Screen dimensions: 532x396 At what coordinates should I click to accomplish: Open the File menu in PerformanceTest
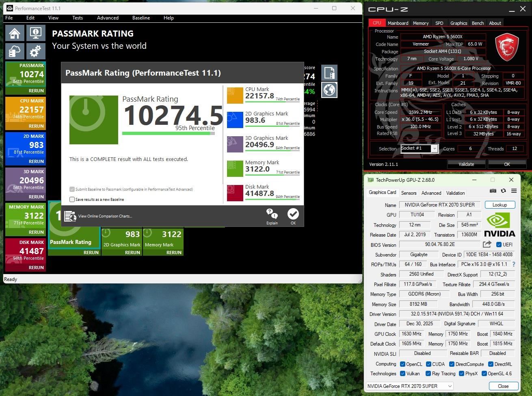[x=9, y=18]
